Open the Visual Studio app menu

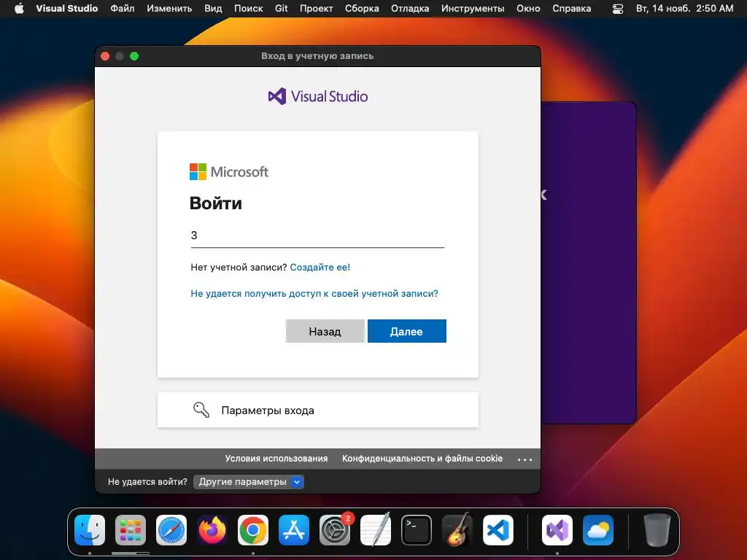point(66,8)
